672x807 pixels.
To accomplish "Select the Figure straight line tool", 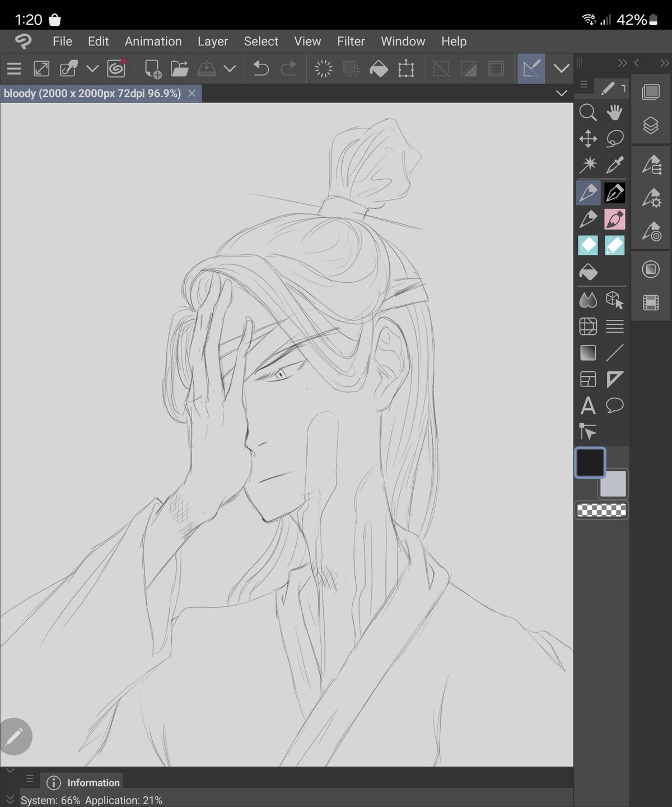I will point(614,353).
